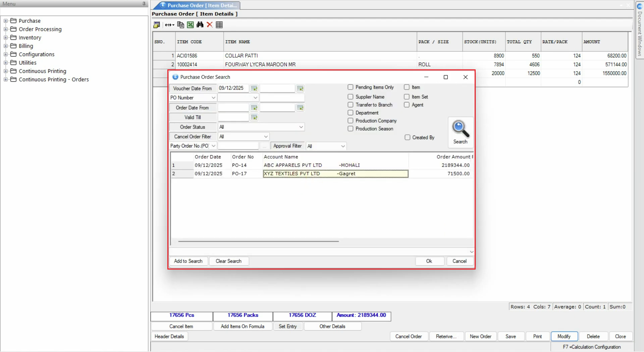The image size is (644, 352).
Task: Click the red X delete toolbar icon
Action: pyautogui.click(x=210, y=25)
